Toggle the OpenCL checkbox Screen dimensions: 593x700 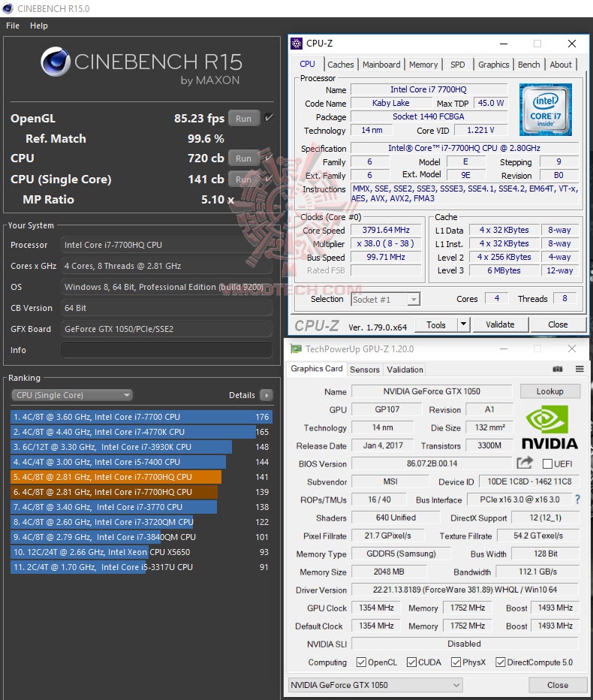[361, 662]
